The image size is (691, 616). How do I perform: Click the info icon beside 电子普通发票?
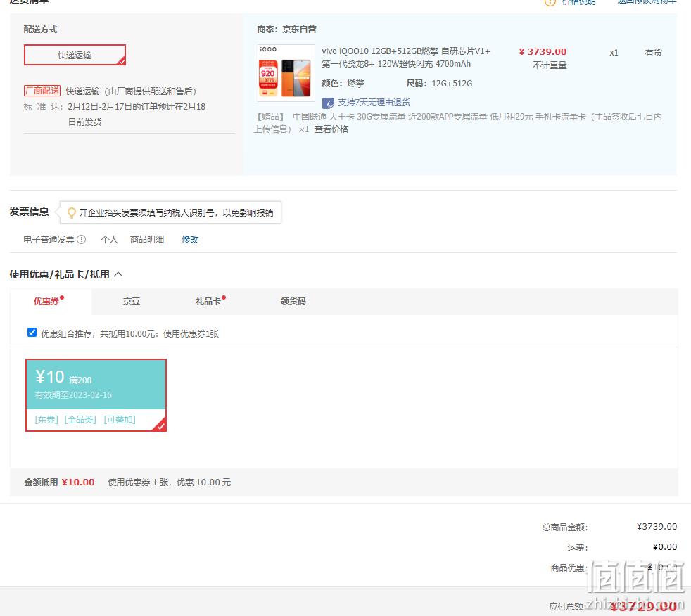coord(81,240)
